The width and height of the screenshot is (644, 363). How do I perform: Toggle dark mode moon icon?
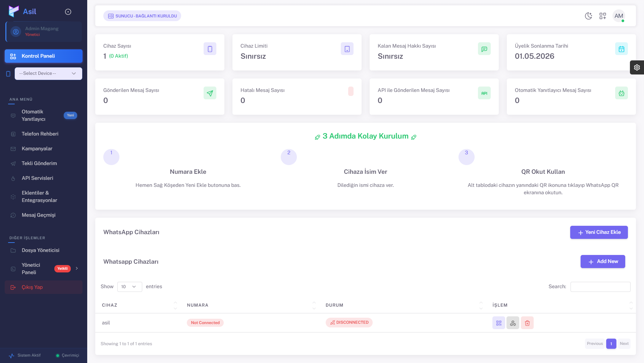pos(588,16)
